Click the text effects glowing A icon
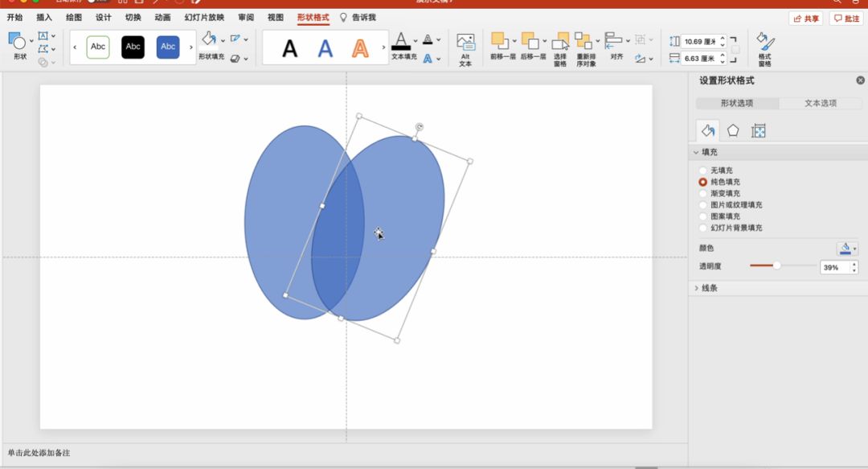The width and height of the screenshot is (868, 469). 428,58
